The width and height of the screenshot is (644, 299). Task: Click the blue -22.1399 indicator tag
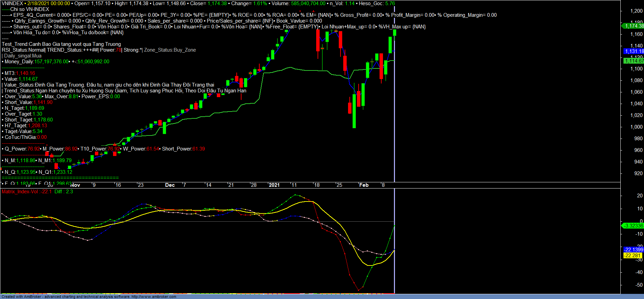point(633,250)
